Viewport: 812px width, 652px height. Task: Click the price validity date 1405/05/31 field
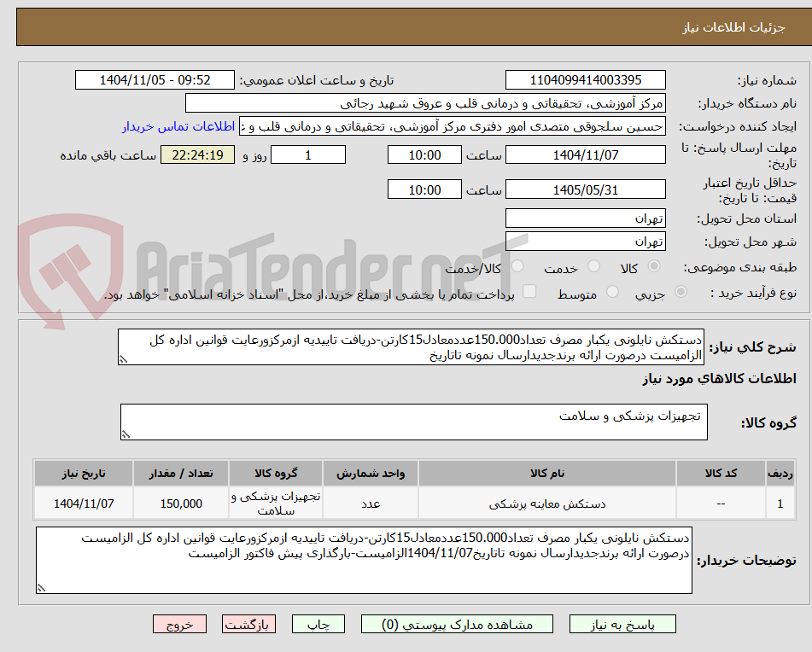coord(586,189)
